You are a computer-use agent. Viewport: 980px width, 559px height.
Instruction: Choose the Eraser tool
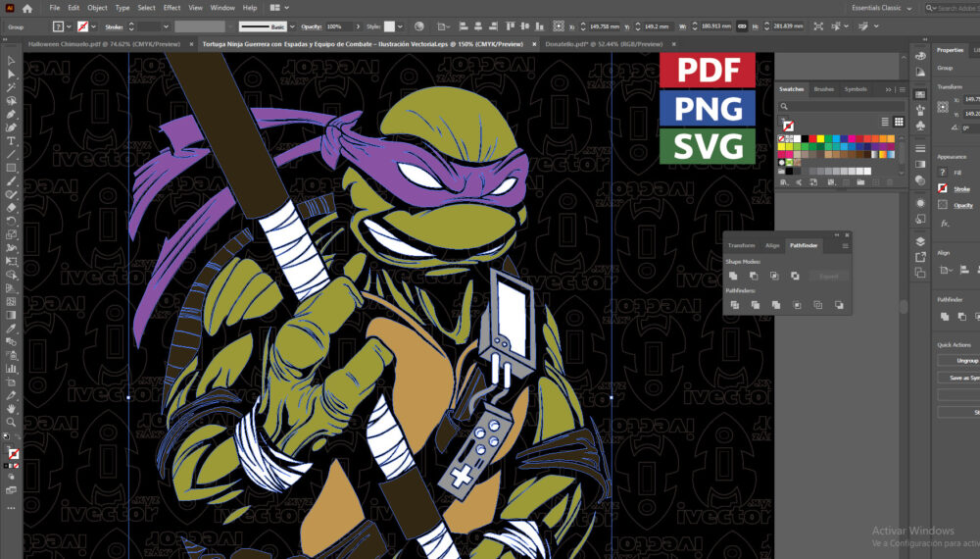(11, 208)
